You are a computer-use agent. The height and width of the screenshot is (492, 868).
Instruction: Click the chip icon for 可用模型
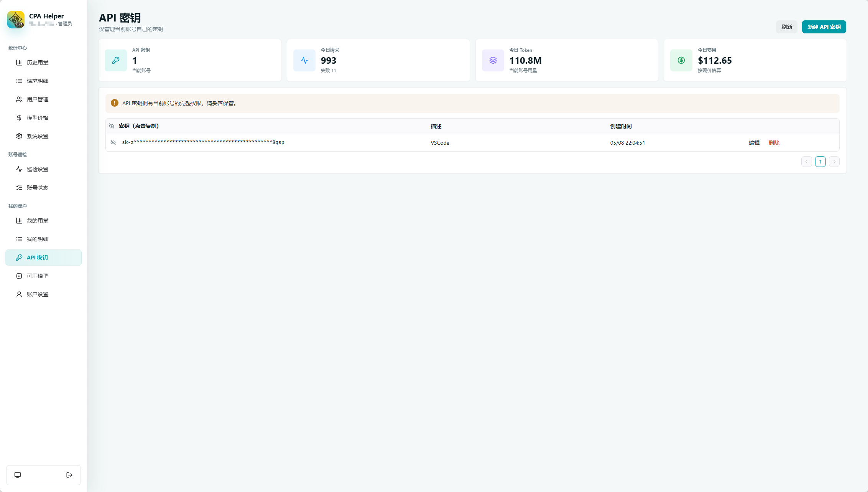[19, 276]
